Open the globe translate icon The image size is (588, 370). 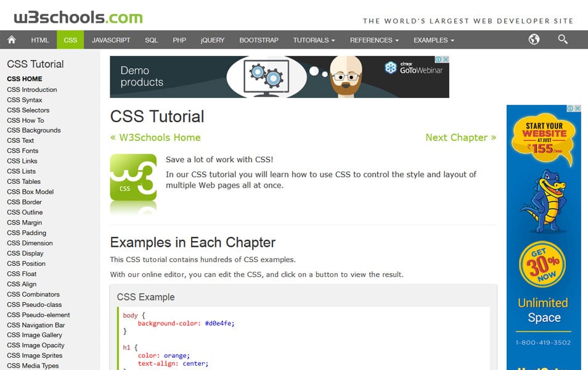534,39
